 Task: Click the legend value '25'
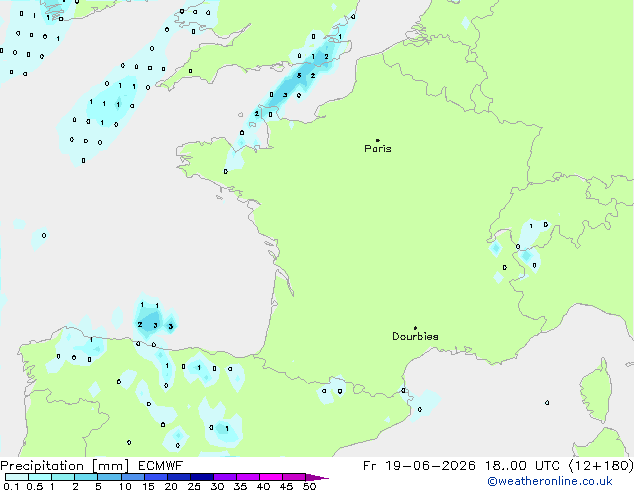[x=194, y=486]
